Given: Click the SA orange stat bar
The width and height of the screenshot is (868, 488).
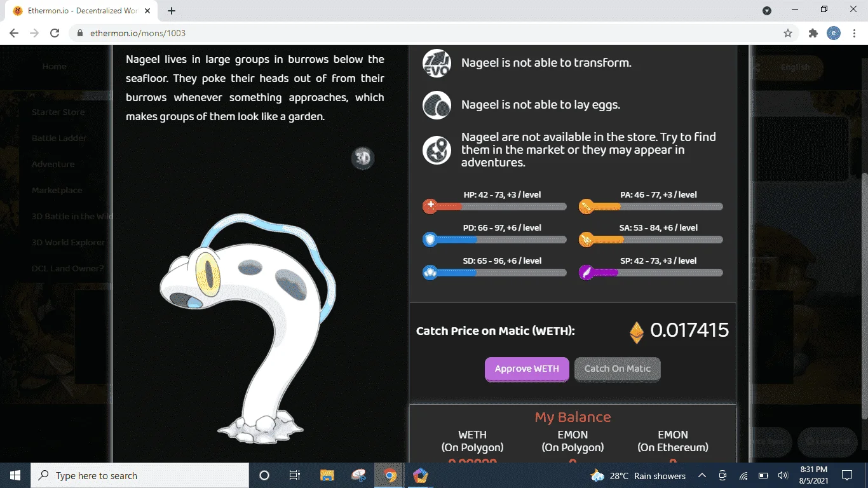Looking at the screenshot, I should click(x=651, y=240).
